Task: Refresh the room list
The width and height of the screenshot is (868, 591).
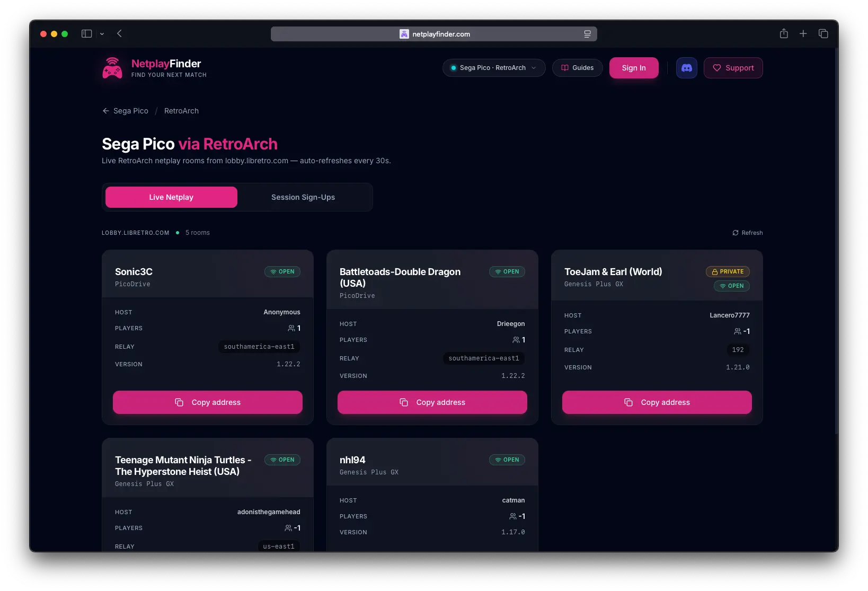Action: click(748, 233)
